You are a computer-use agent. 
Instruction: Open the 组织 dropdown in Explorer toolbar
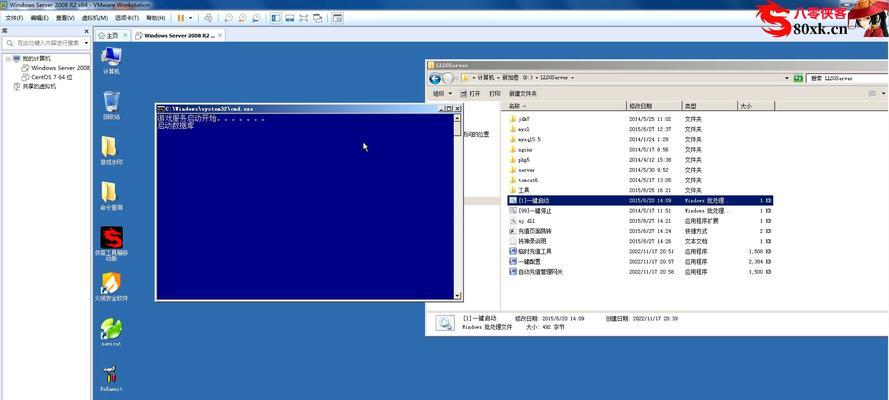click(442, 93)
